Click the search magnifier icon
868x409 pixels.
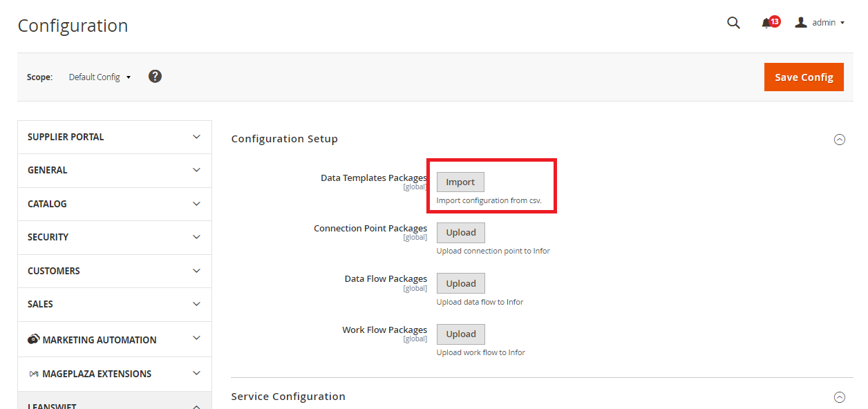click(733, 23)
